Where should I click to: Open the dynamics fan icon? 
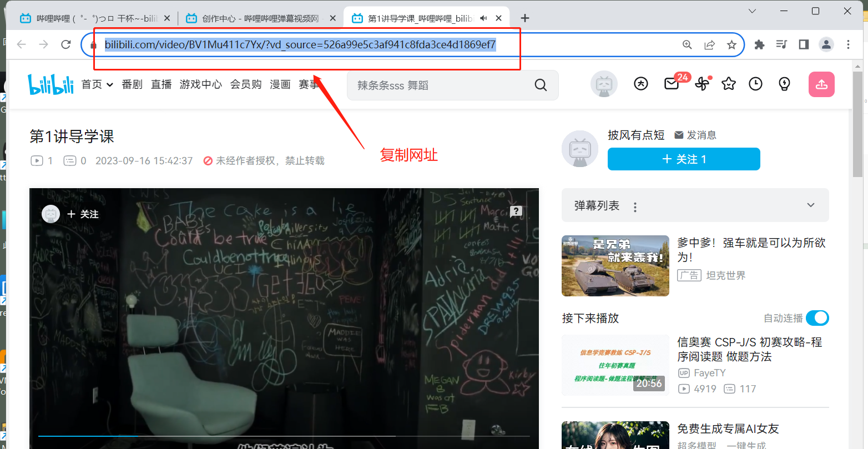(702, 84)
